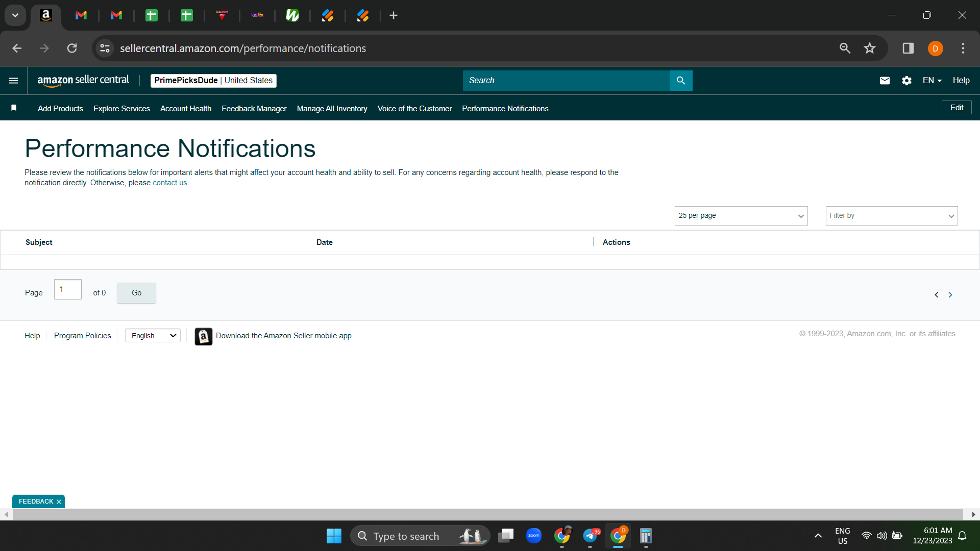Click the browser back arrow
Image resolution: width=980 pixels, height=551 pixels.
[x=17, y=48]
